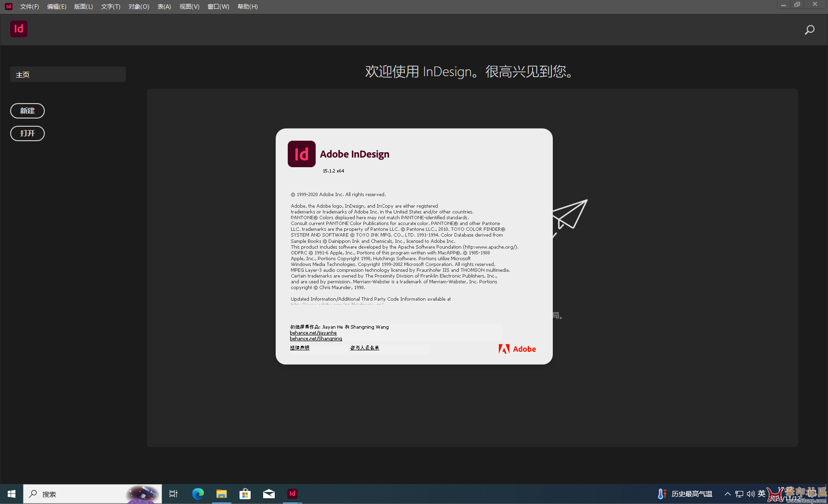828x504 pixels.
Task: Open the Mail app from the taskbar
Action: [269, 494]
